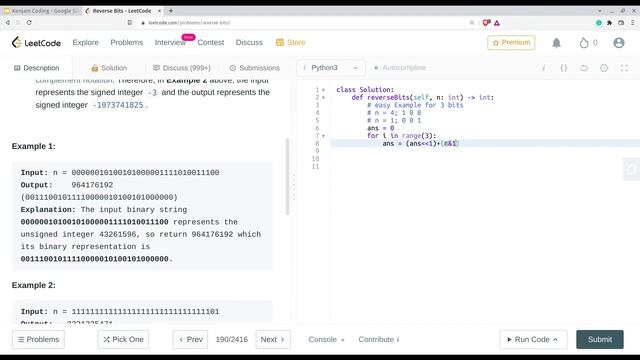Click the LeetCode logo
The image size is (640, 360).
coord(36,42)
